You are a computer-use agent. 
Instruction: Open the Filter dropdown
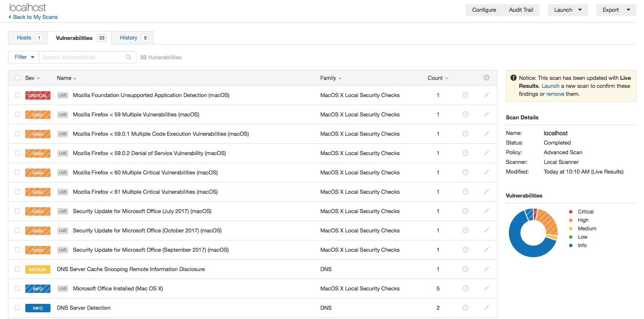pos(24,57)
